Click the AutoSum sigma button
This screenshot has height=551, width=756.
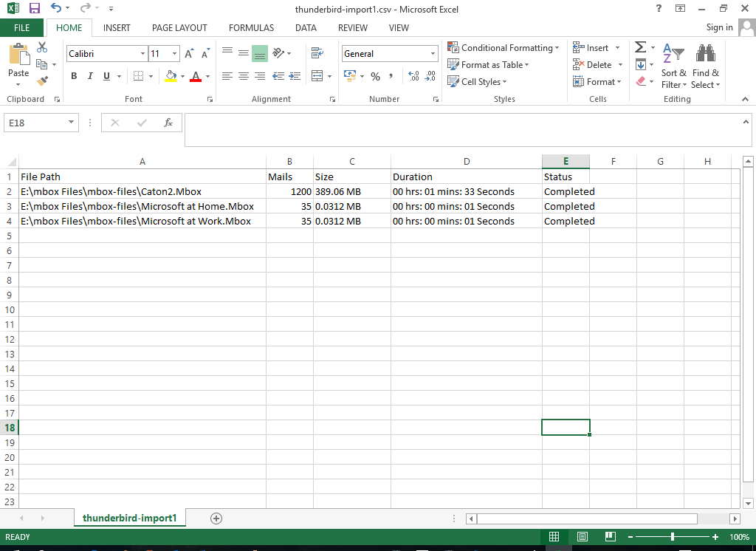[x=640, y=47]
